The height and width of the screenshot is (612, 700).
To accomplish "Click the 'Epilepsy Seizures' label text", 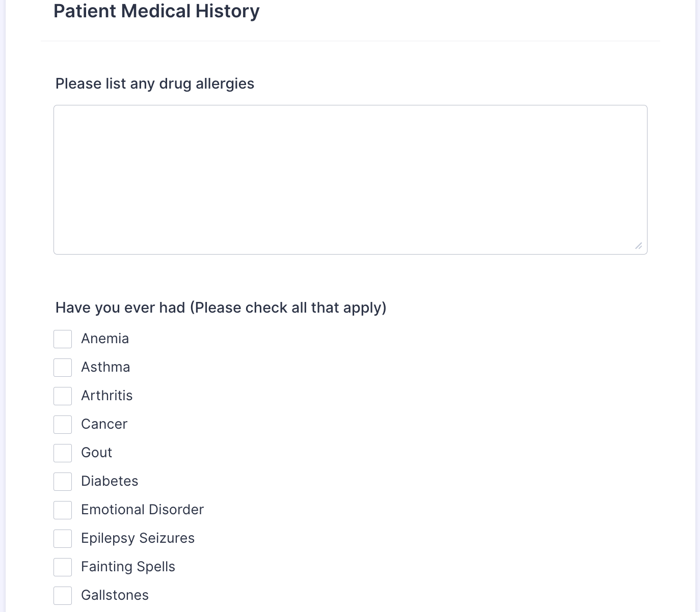I will [x=138, y=538].
